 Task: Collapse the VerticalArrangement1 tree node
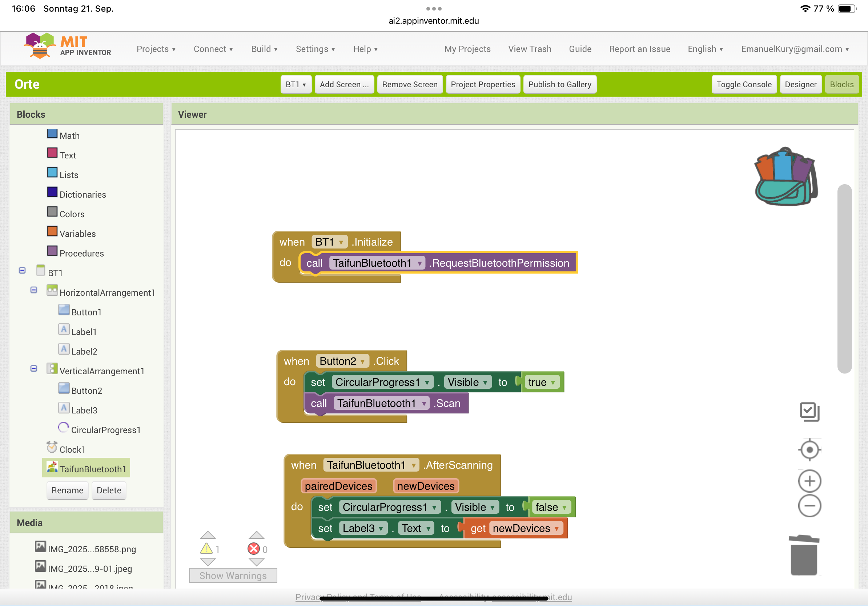click(x=34, y=368)
